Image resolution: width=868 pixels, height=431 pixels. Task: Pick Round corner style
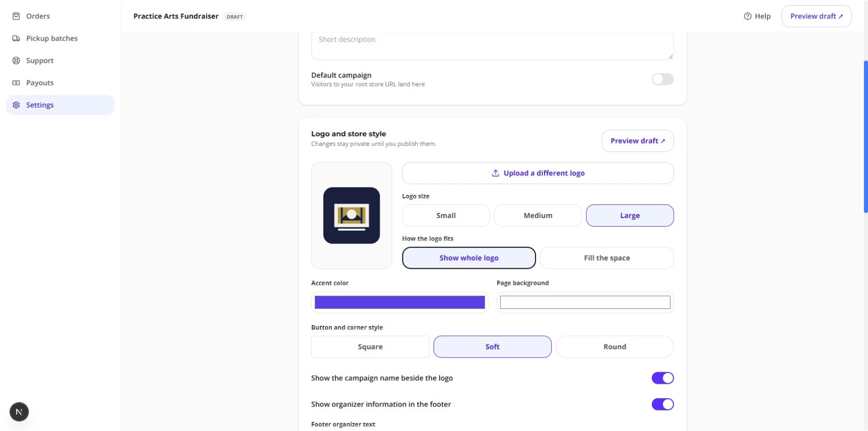615,347
